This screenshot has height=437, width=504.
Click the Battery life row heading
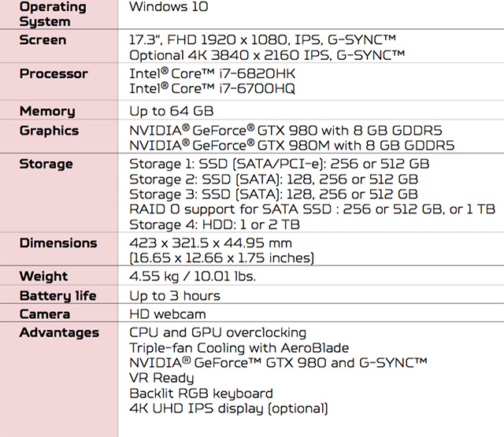coord(58,295)
